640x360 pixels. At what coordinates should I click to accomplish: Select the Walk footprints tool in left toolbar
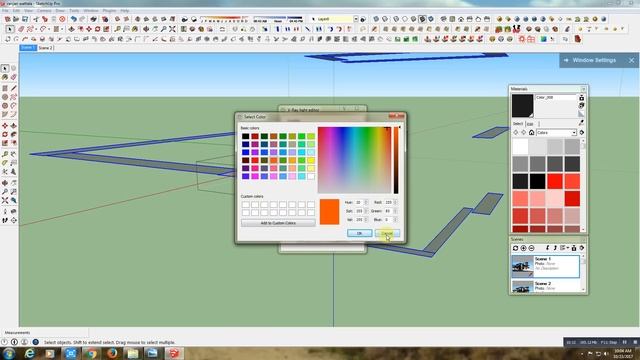5,220
